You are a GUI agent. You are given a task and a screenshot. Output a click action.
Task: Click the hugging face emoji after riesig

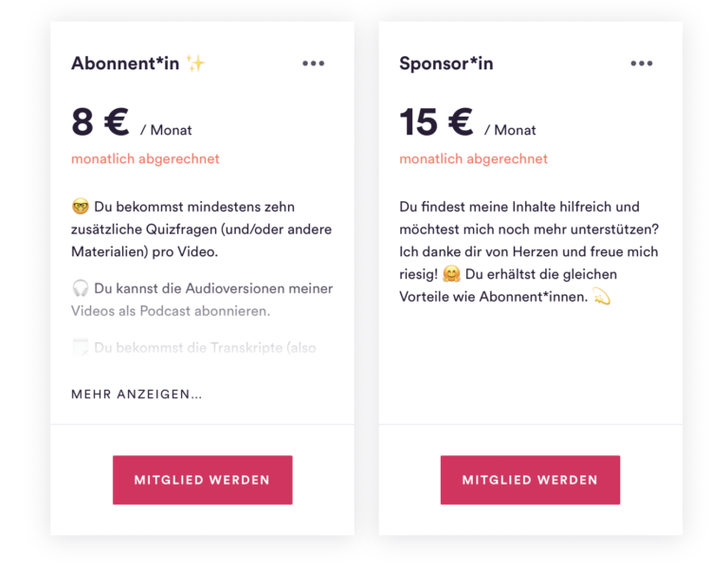451,274
